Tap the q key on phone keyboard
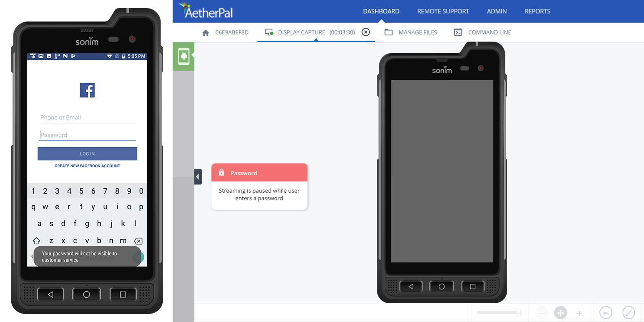The height and width of the screenshot is (322, 644). pyautogui.click(x=34, y=207)
